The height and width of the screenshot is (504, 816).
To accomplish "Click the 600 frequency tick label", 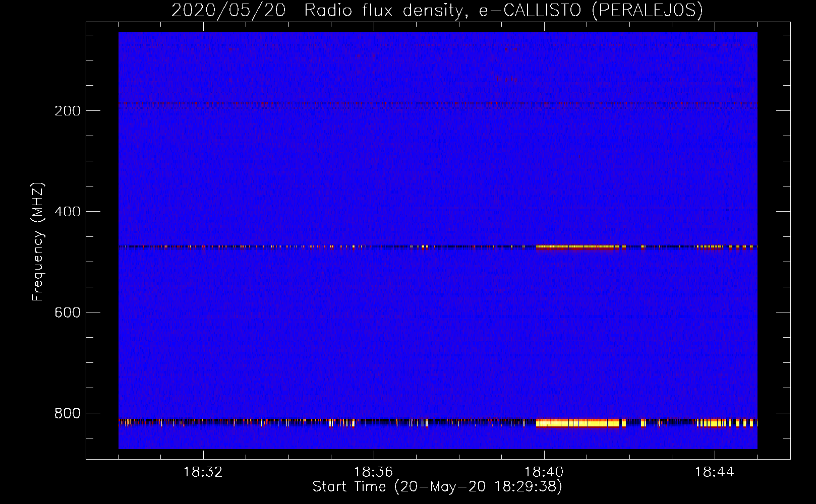I will [68, 312].
